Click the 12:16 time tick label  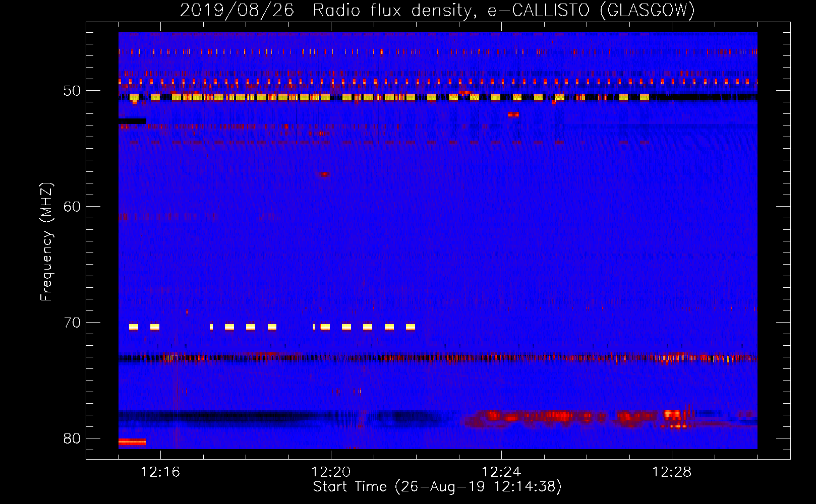click(160, 472)
